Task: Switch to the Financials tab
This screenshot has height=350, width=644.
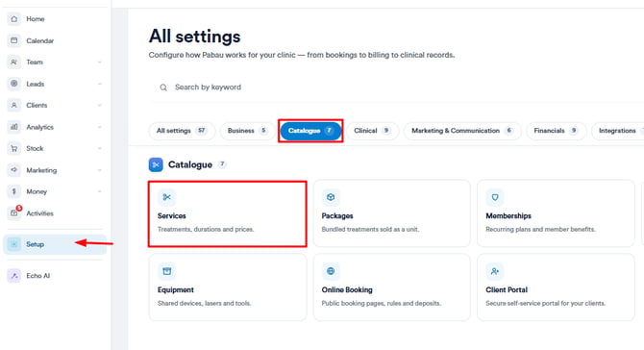Action: [557, 131]
